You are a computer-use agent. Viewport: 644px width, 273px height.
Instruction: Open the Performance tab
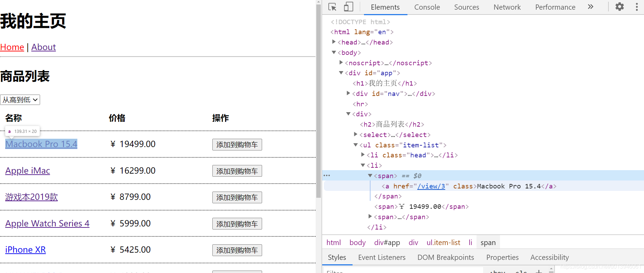click(555, 7)
